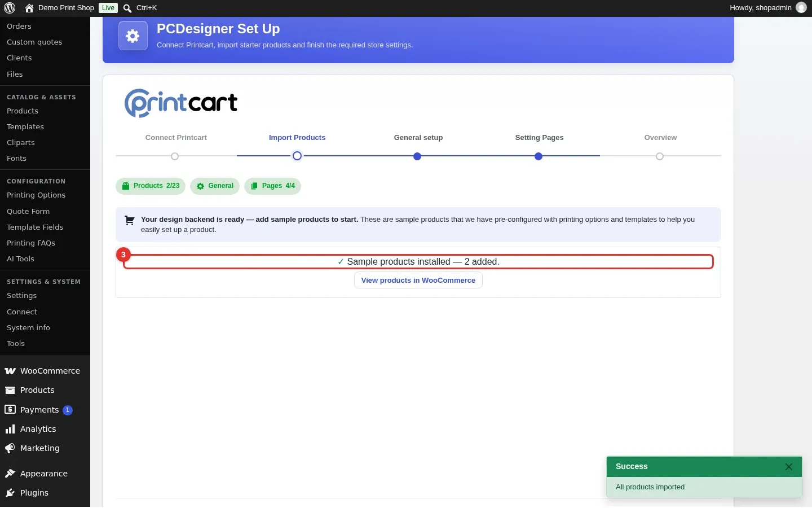
Task: Click View products in WooCommerce button
Action: coord(418,281)
